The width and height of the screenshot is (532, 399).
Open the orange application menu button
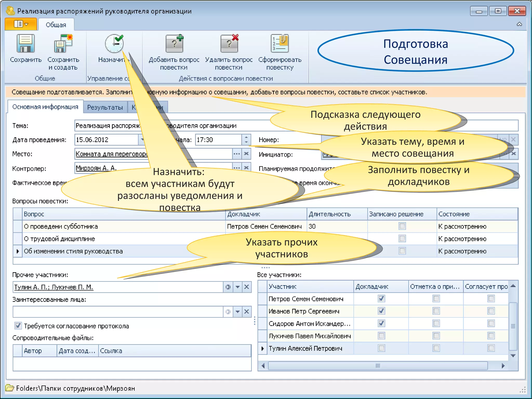click(x=21, y=24)
